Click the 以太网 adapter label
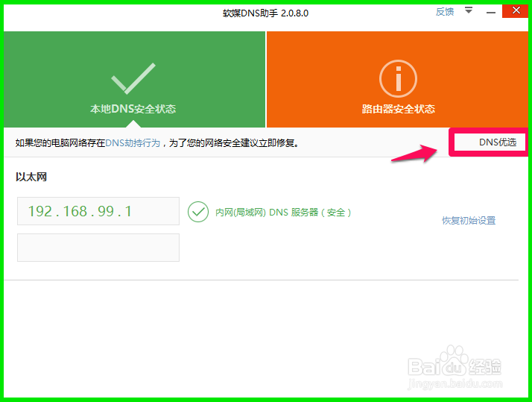 coord(31,177)
